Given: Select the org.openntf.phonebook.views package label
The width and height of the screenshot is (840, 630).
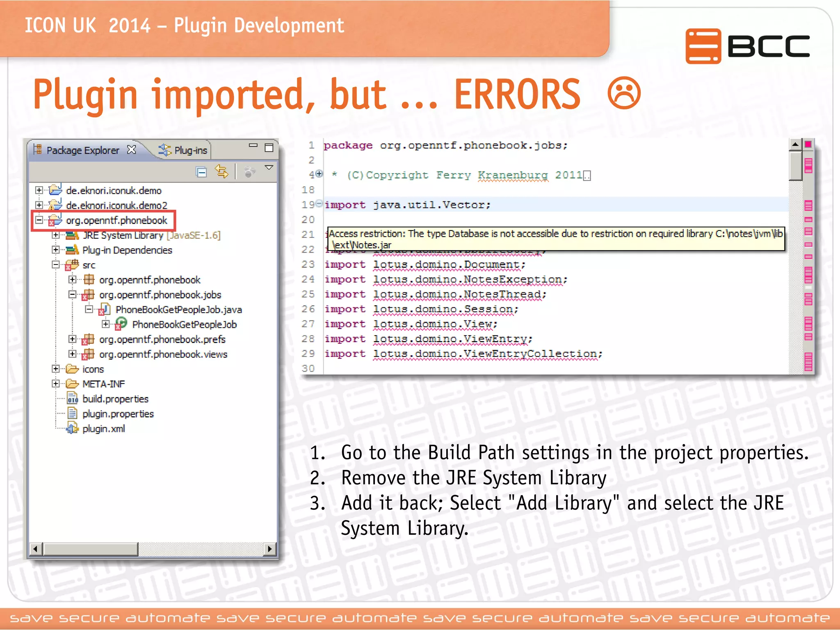Looking at the screenshot, I should [x=163, y=354].
